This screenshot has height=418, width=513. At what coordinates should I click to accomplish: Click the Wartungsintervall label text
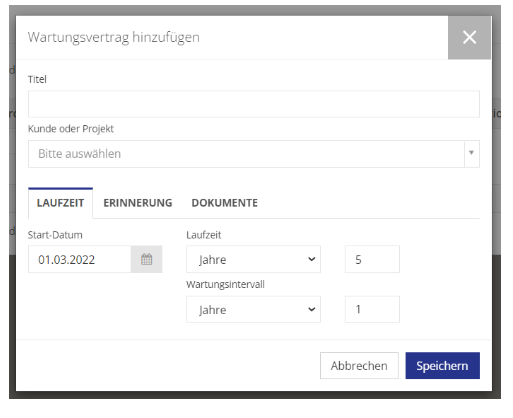[225, 284]
